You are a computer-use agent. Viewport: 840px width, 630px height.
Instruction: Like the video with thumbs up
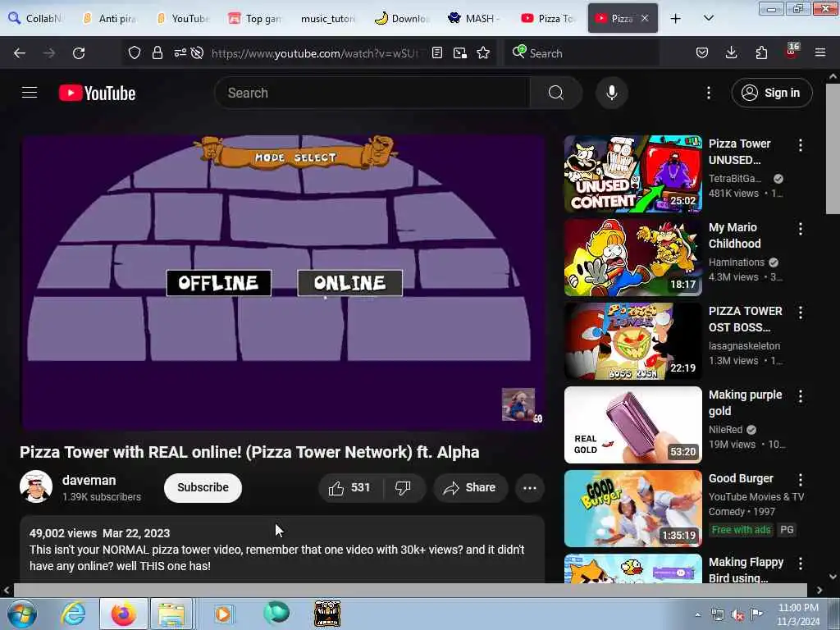click(x=349, y=487)
